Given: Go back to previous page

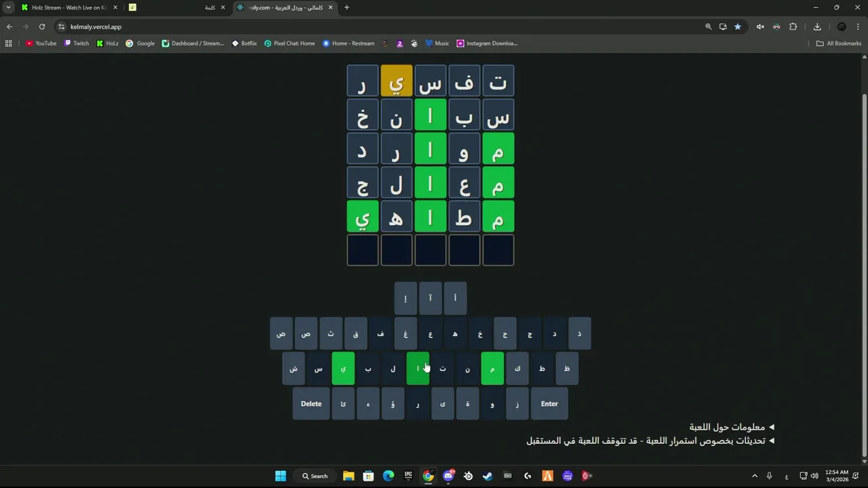Looking at the screenshot, I should point(9,26).
